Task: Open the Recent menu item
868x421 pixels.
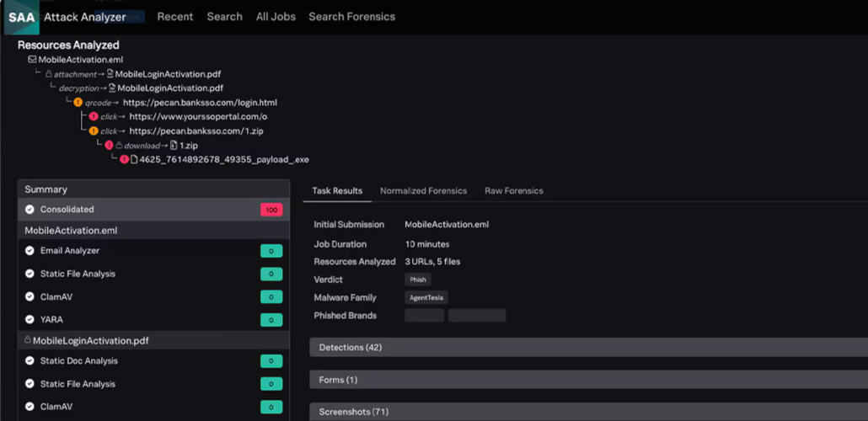Action: pyautogui.click(x=175, y=17)
